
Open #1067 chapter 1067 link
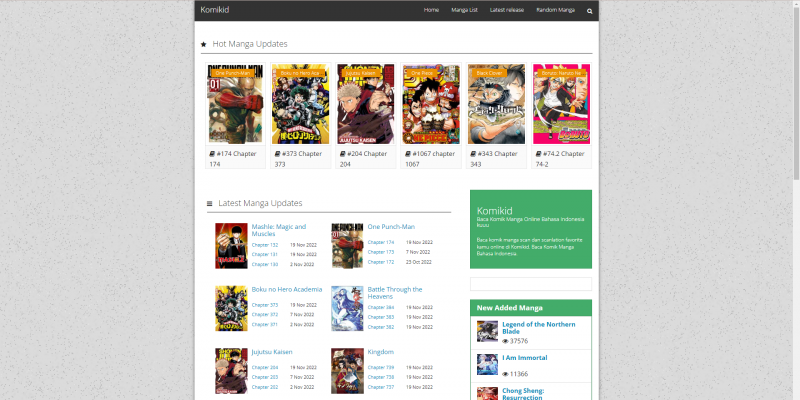pos(430,159)
